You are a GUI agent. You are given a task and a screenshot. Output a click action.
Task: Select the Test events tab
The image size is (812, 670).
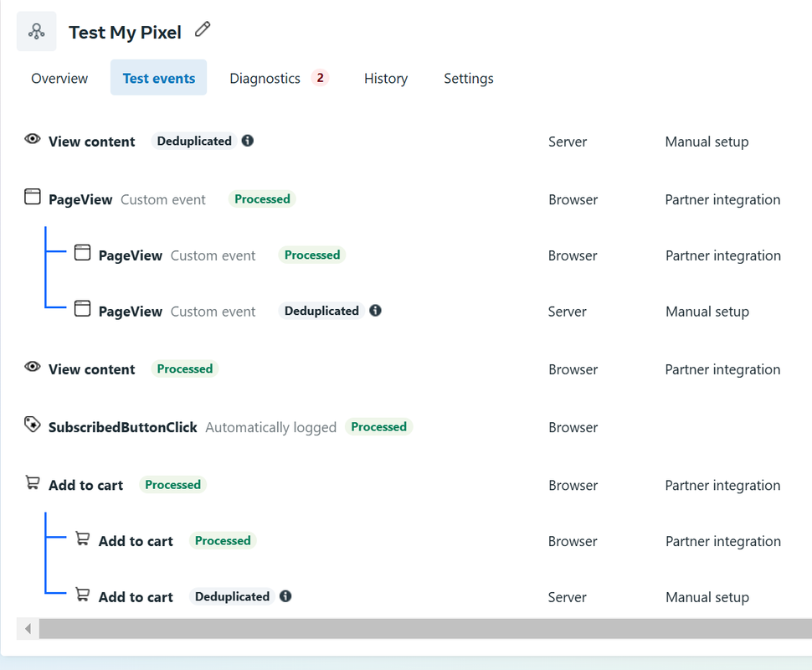(158, 78)
